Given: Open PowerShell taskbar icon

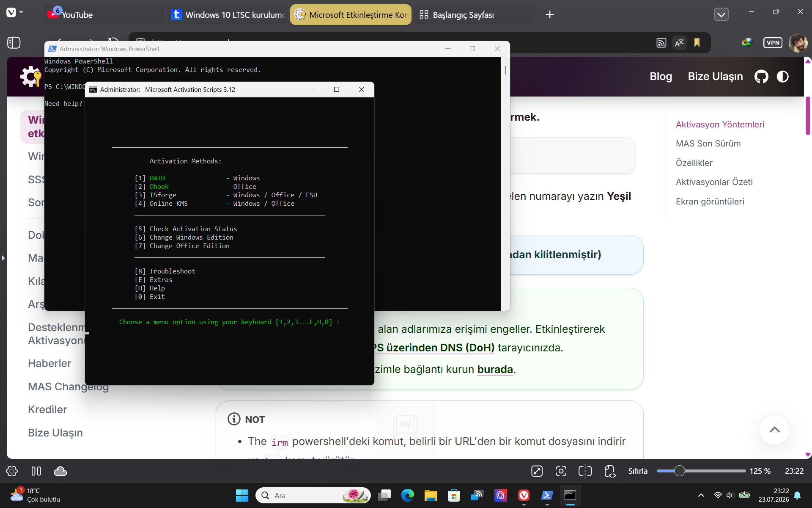Looking at the screenshot, I should click(x=547, y=495).
